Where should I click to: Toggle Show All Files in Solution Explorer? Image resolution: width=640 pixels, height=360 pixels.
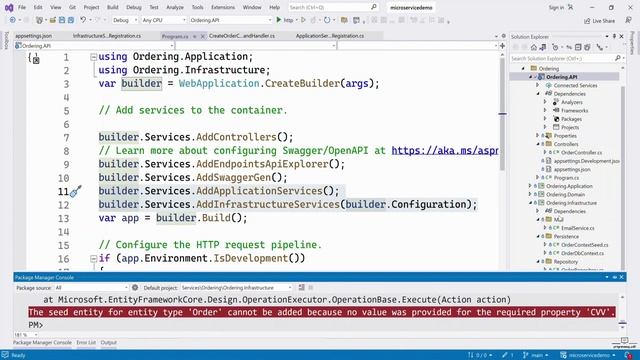(x=587, y=47)
